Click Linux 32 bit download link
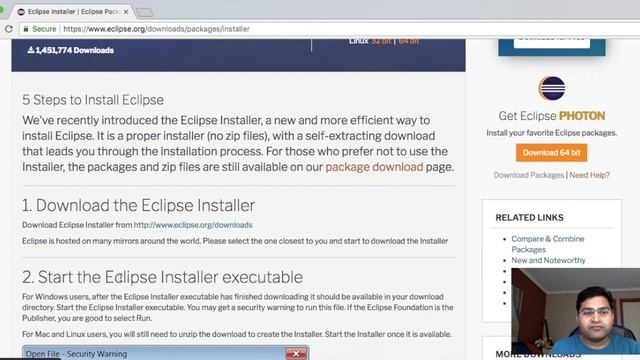Image resolution: width=640 pixels, height=360 pixels. point(381,41)
